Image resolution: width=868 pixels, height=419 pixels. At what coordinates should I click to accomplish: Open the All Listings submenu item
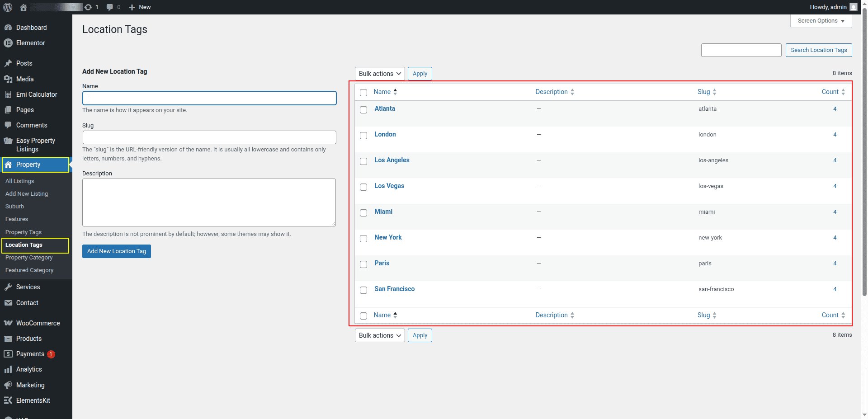tap(19, 181)
